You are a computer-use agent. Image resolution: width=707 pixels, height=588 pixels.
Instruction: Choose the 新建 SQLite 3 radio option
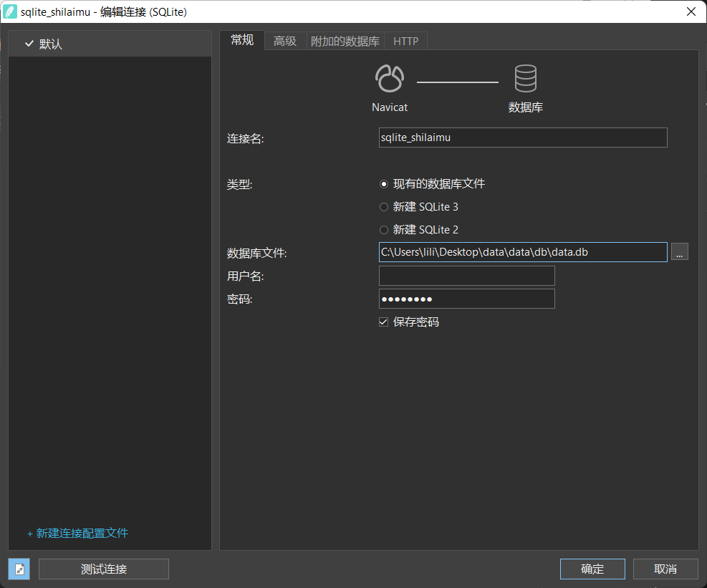click(384, 207)
